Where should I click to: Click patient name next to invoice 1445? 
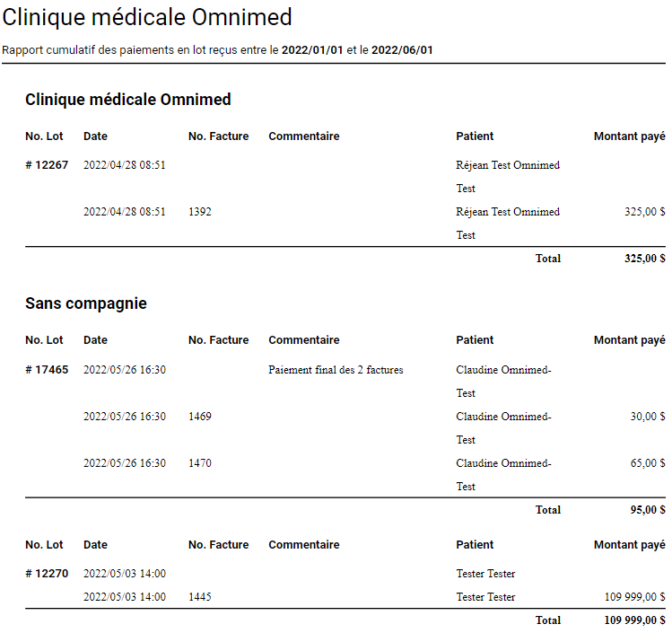[485, 597]
